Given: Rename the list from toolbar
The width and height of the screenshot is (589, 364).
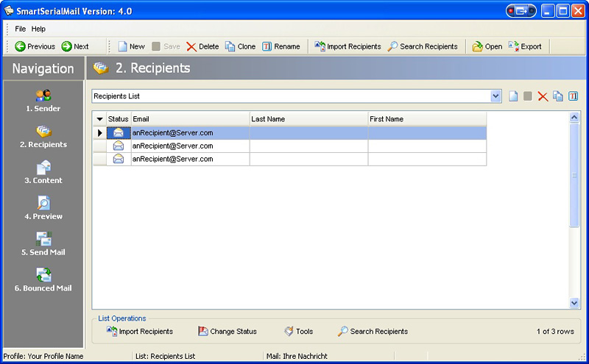Looking at the screenshot, I should [281, 46].
